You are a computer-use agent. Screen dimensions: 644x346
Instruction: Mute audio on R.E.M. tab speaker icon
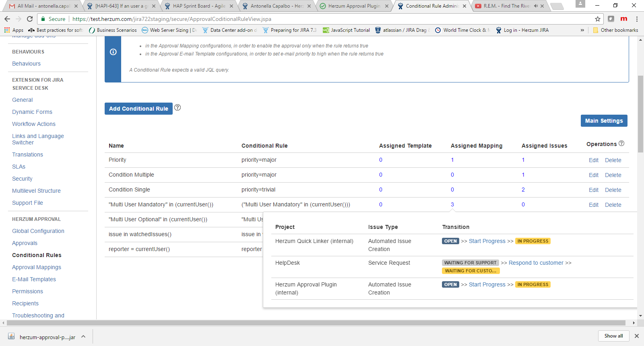pyautogui.click(x=536, y=6)
